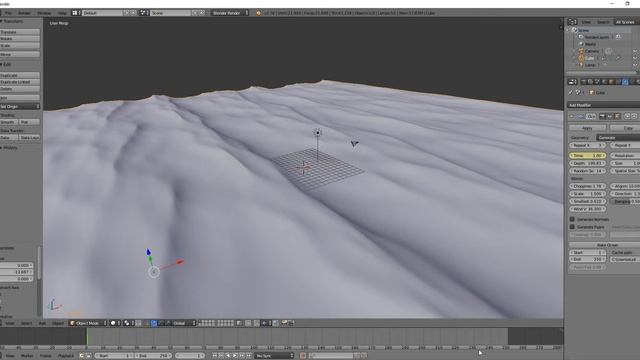The image size is (640, 360).
Task: Open the Window menu
Action: click(x=44, y=13)
